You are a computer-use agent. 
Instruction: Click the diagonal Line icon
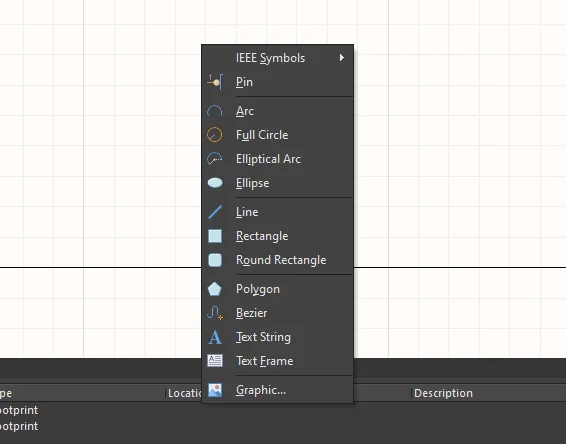coord(215,212)
